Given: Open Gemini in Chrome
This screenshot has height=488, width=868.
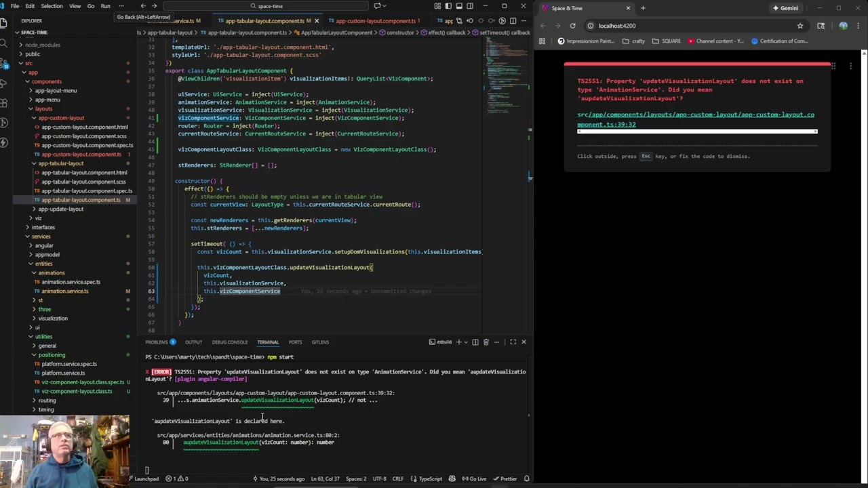Looking at the screenshot, I should (786, 8).
